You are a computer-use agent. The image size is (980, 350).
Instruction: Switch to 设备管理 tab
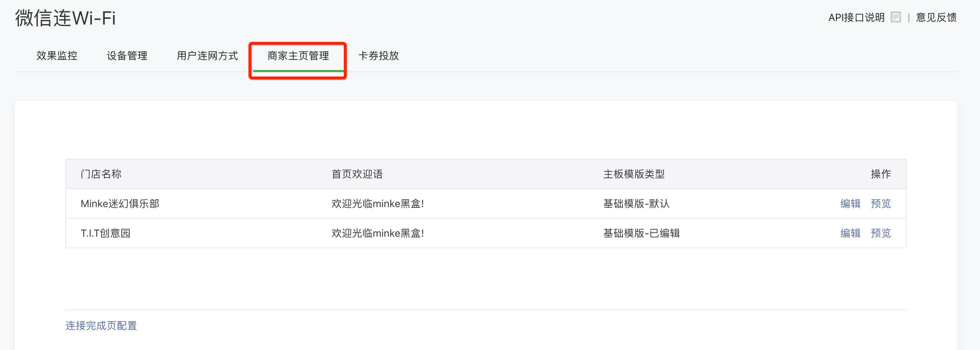[x=127, y=56]
